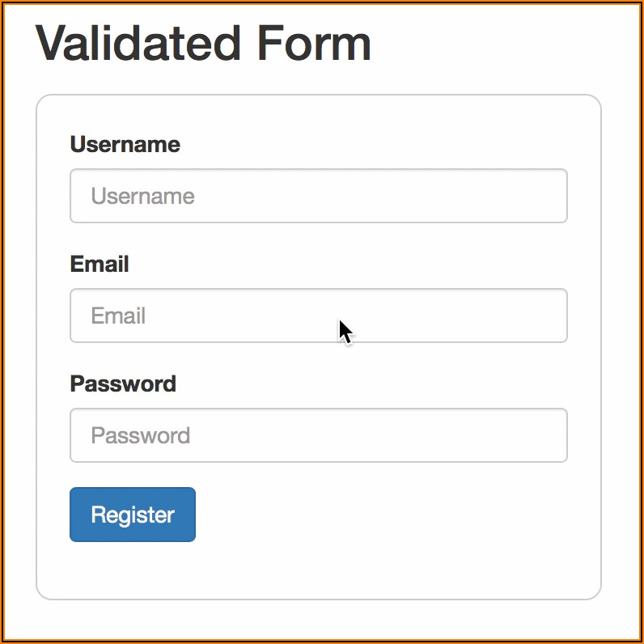Select the Password input field
Screen dimensions: 644x644
(x=318, y=435)
